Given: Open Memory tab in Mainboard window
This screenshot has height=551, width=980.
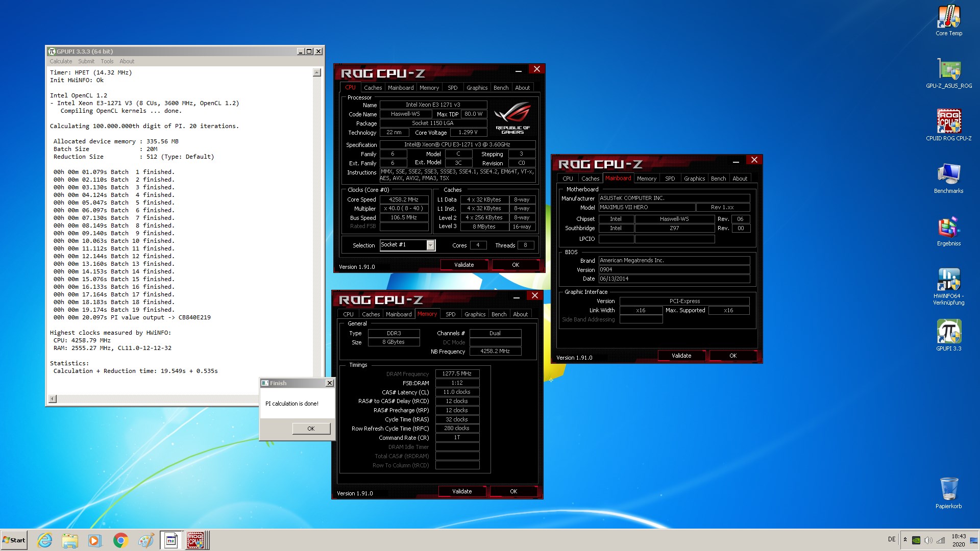Looking at the screenshot, I should pyautogui.click(x=647, y=179).
